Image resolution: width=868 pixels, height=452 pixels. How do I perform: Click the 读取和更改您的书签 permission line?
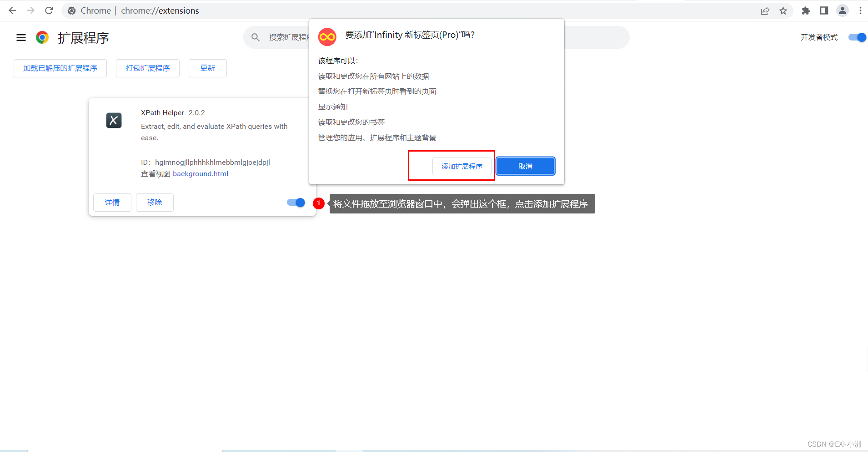[x=351, y=122]
